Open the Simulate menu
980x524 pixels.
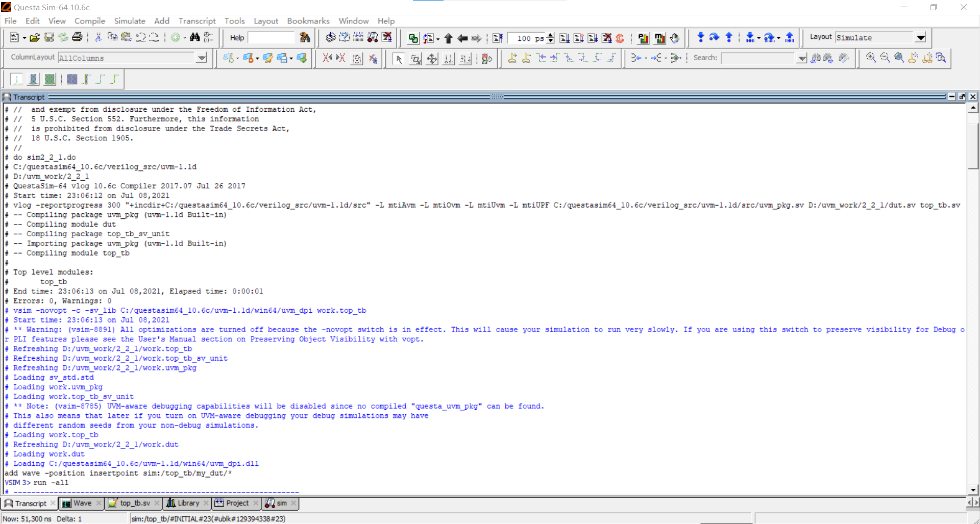click(129, 21)
